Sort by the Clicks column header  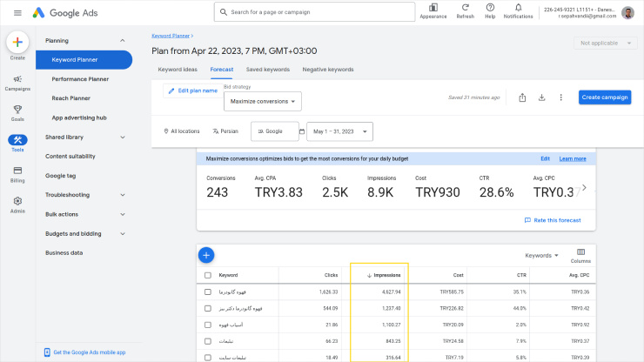(331, 275)
